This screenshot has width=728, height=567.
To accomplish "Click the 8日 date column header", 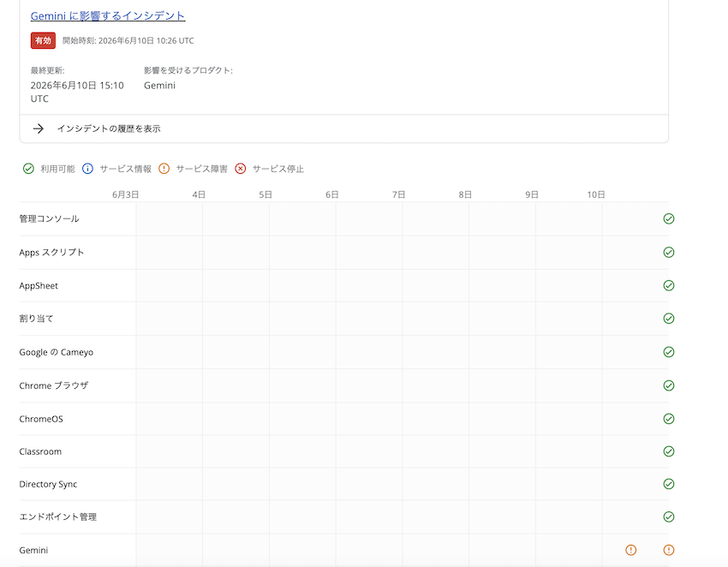I will click(x=465, y=194).
